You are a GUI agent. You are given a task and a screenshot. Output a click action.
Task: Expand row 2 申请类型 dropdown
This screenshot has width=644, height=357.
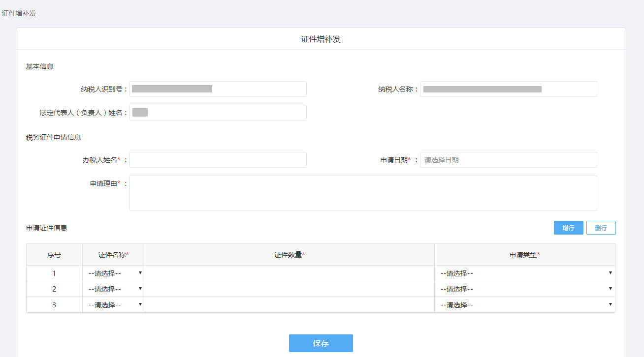click(525, 289)
